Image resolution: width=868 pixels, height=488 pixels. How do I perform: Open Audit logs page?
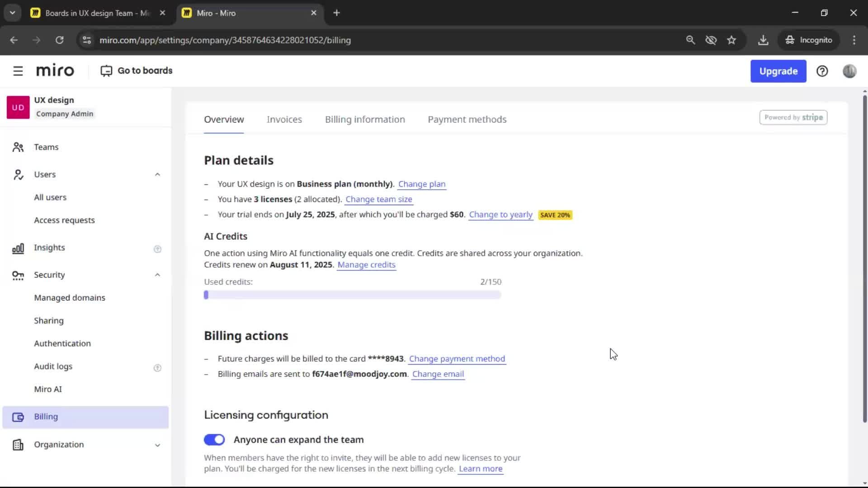[x=53, y=366]
